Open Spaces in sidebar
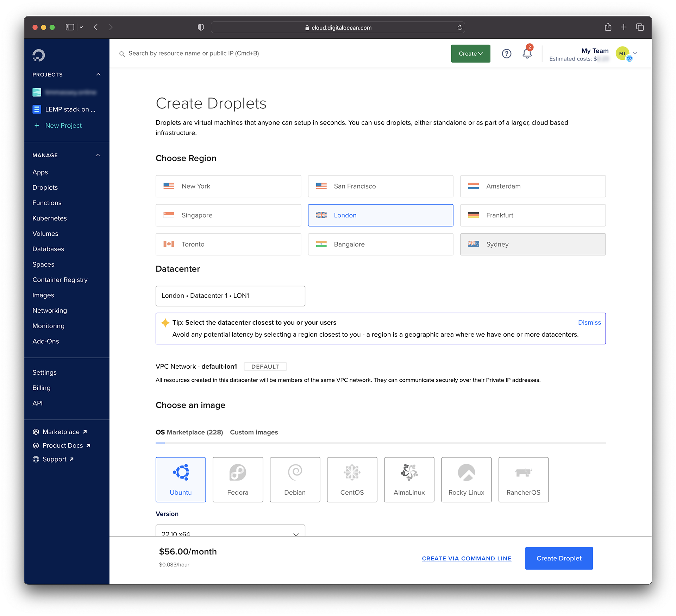 pyautogui.click(x=43, y=265)
